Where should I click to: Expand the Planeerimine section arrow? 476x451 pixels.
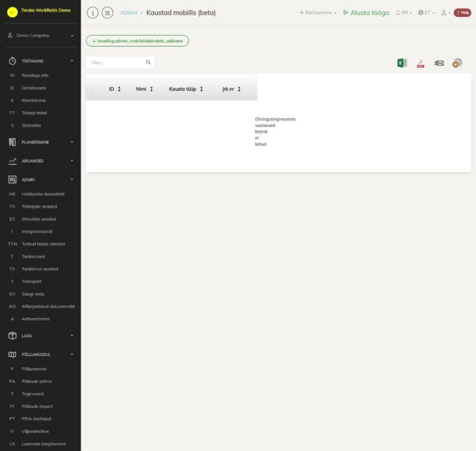pyautogui.click(x=72, y=142)
